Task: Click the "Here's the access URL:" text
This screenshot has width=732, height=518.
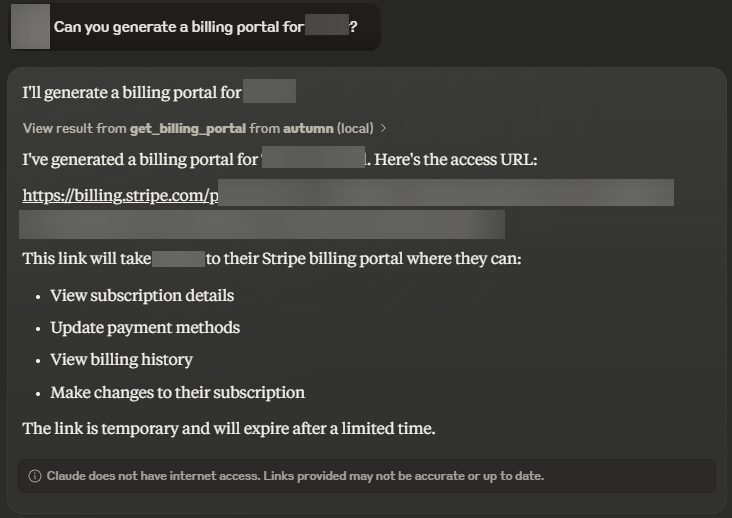Action: (456, 159)
